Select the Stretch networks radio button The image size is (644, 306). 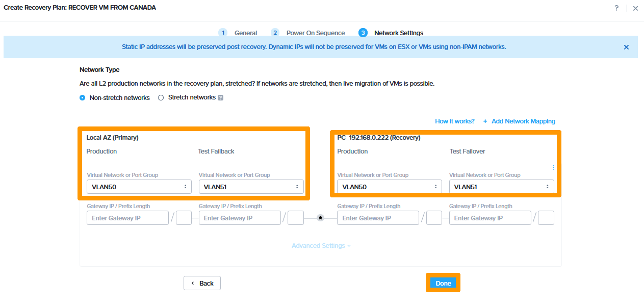click(161, 98)
